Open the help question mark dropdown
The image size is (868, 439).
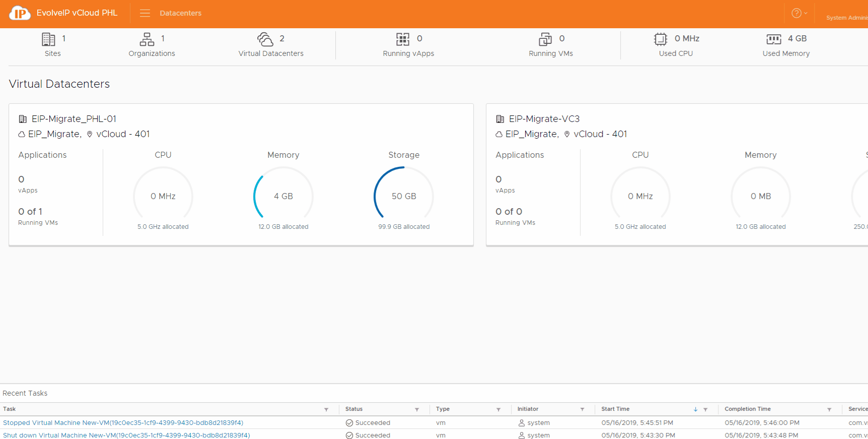[799, 14]
